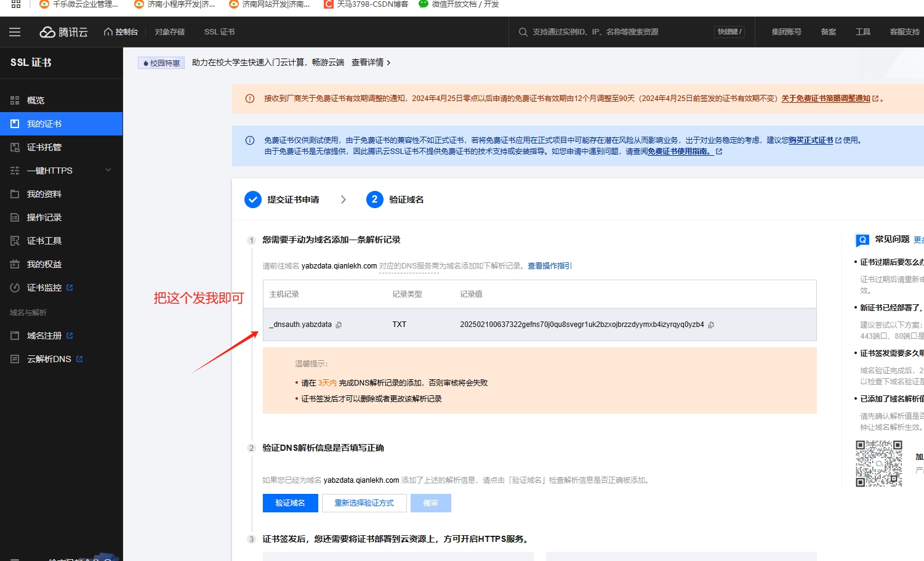
Task: Click the 证书监控 monitor icon
Action: point(15,288)
